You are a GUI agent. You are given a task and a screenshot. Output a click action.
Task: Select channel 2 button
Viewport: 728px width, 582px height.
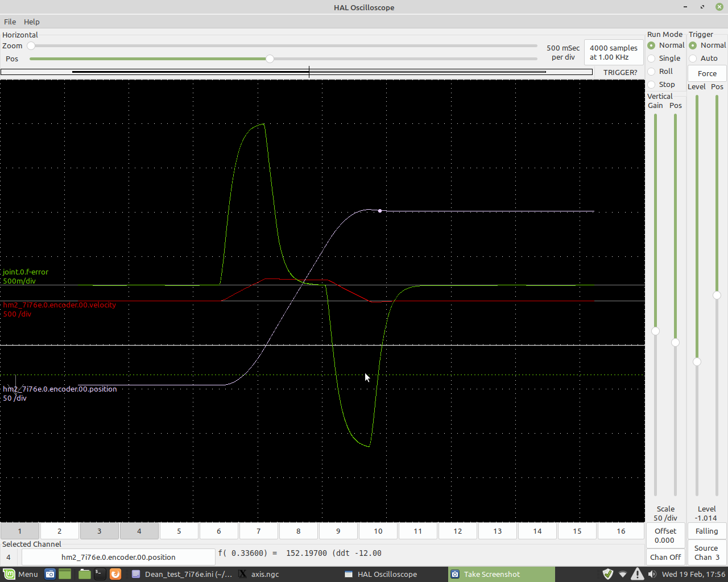60,531
